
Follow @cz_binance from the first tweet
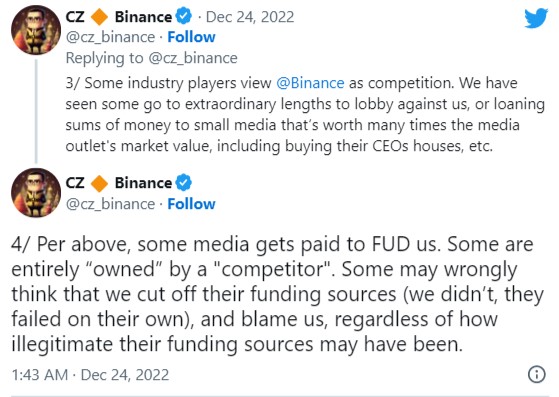[191, 37]
